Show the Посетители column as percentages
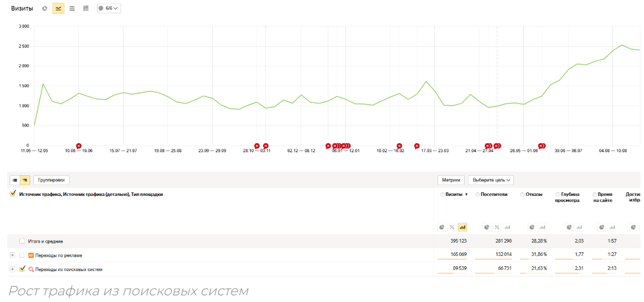The image size is (644, 302). click(x=497, y=227)
